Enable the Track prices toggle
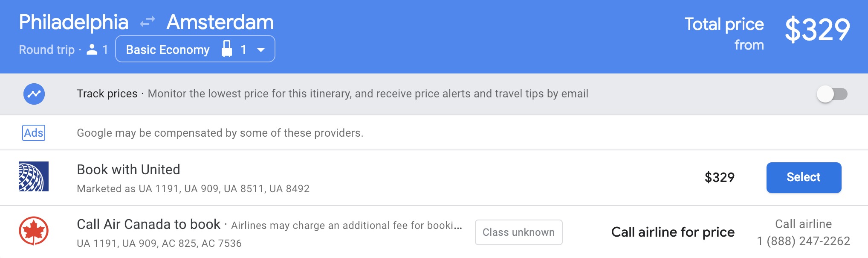The width and height of the screenshot is (868, 258). pos(832,94)
